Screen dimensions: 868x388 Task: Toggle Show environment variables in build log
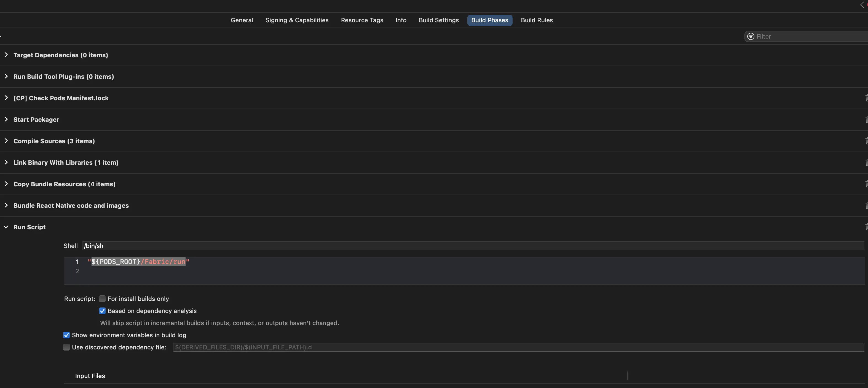[x=66, y=335]
